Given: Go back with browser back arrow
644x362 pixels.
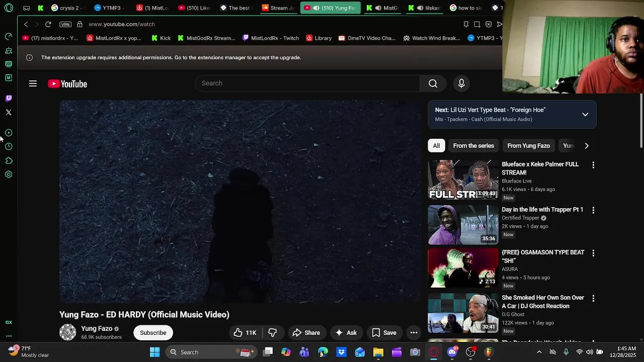Looking at the screenshot, I should [x=26, y=24].
